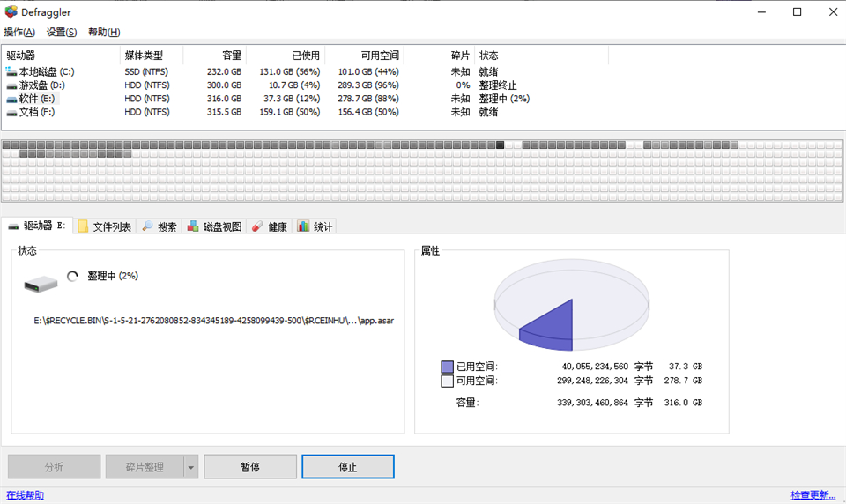Open the 帮助(H) menu
The height and width of the screenshot is (504, 846).
104,33
